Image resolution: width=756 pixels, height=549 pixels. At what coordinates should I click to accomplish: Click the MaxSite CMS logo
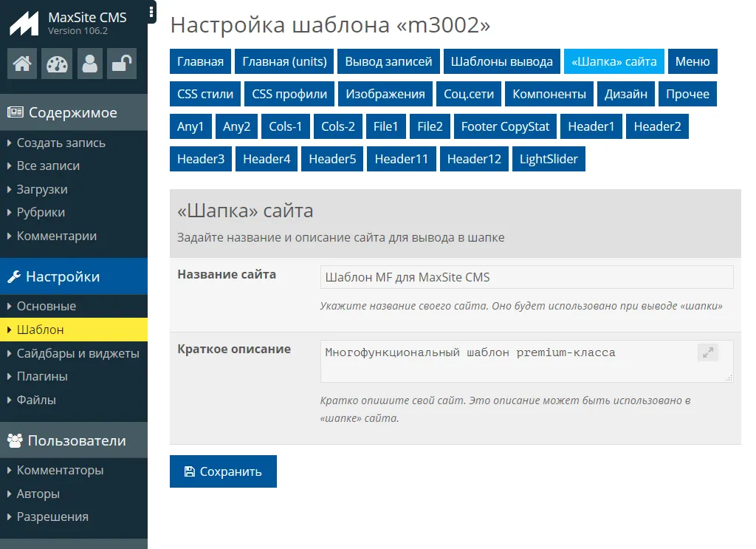coord(24,23)
